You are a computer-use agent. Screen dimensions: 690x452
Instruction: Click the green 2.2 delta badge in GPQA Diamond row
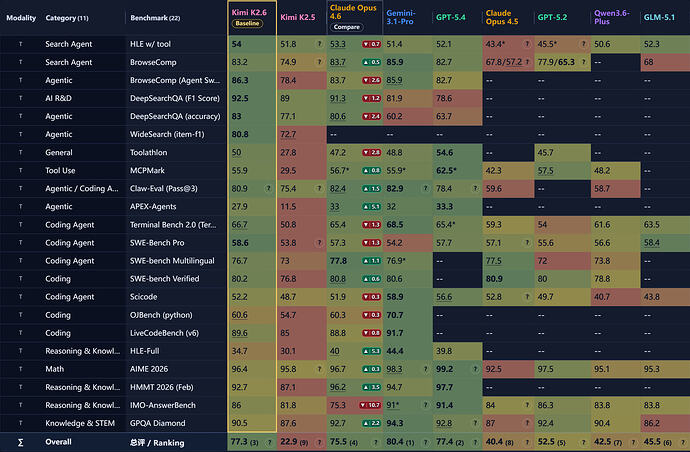tap(371, 423)
